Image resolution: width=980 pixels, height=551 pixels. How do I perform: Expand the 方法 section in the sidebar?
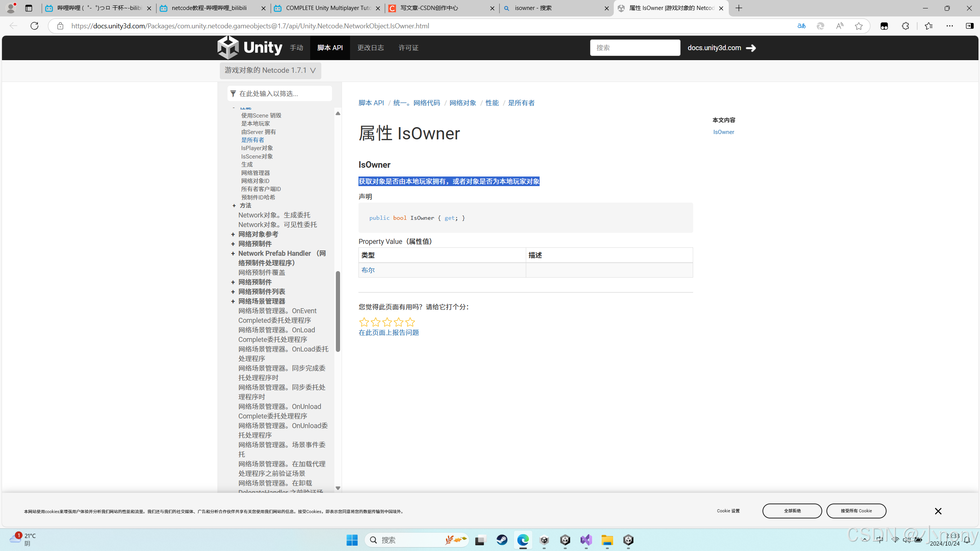tap(234, 206)
